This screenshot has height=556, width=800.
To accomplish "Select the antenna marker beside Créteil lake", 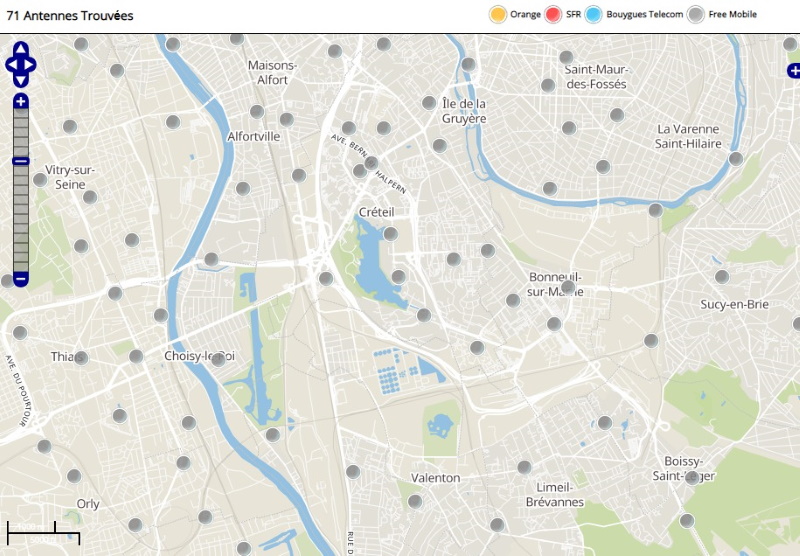I will tap(391, 234).
